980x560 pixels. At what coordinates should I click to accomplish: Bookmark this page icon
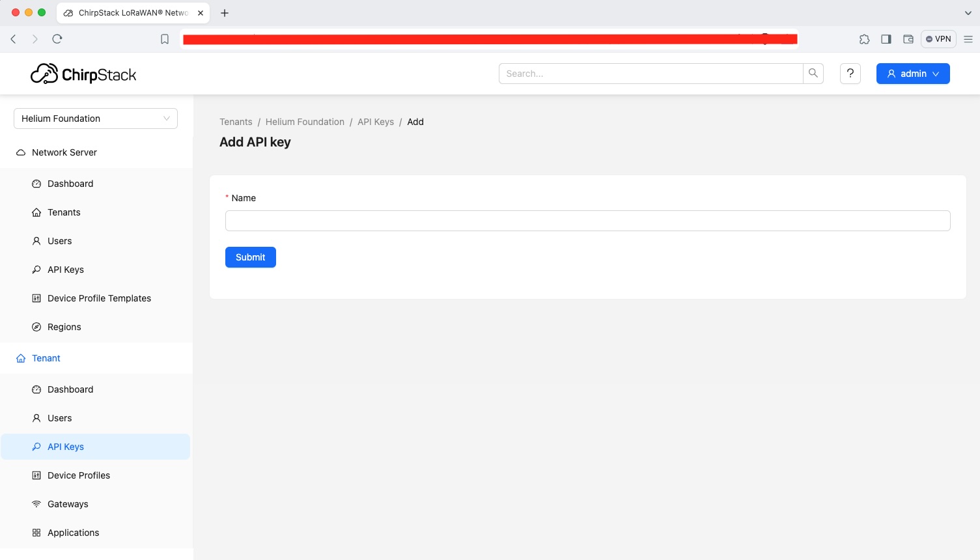165,39
